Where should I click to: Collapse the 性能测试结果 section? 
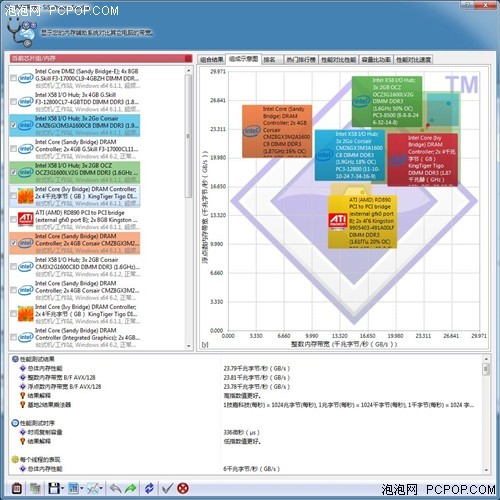click(15, 359)
